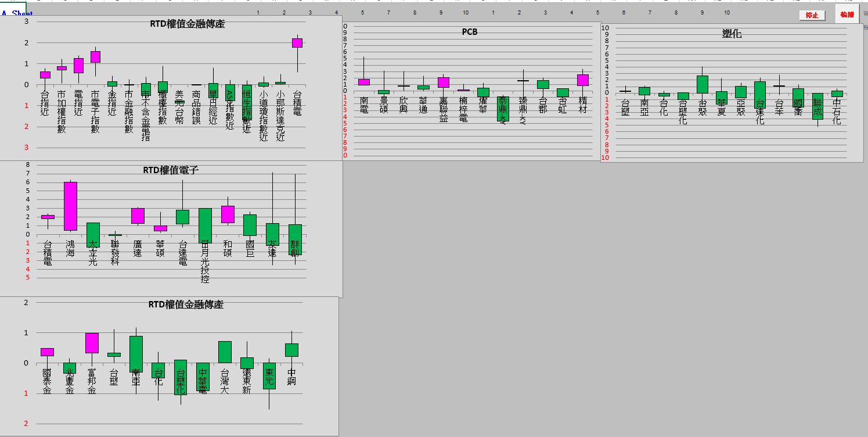Select the magenta 嘉聯益 candlestick bar

pos(443,83)
